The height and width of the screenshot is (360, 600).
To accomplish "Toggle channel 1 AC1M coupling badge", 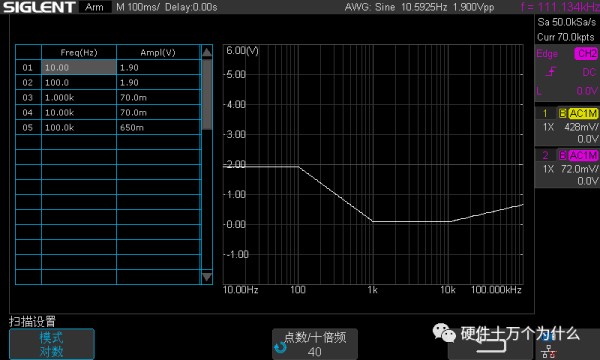I will click(583, 113).
